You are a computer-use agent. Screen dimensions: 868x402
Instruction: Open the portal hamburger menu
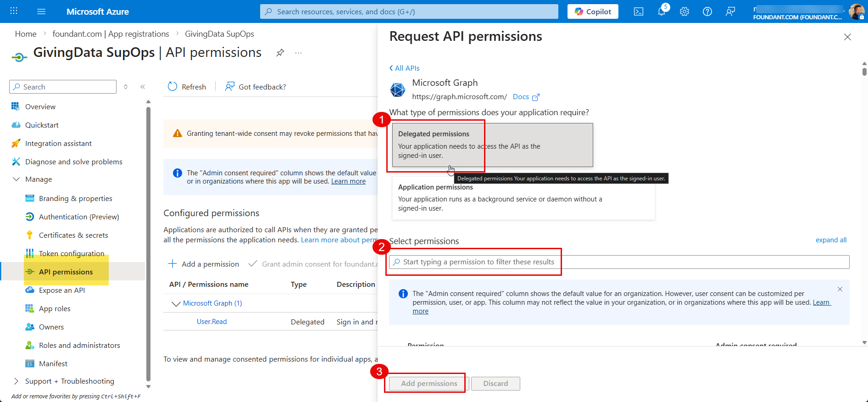(x=41, y=11)
